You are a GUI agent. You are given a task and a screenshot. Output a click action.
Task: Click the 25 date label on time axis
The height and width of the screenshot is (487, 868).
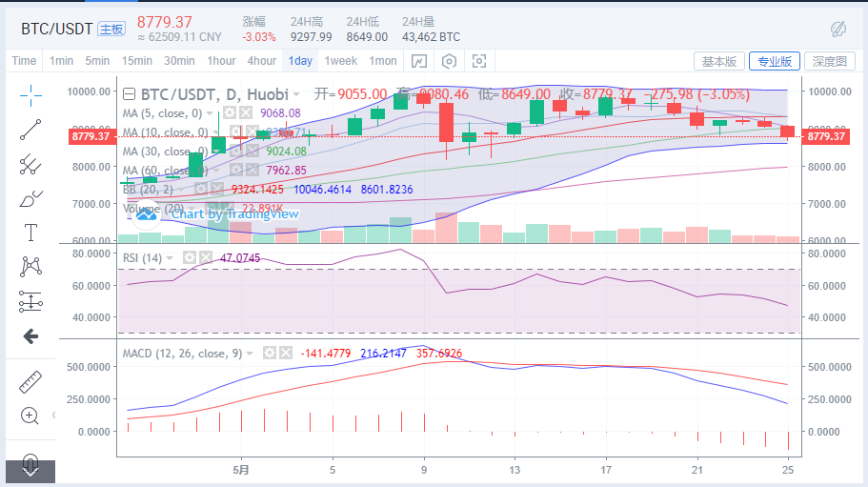(x=787, y=470)
